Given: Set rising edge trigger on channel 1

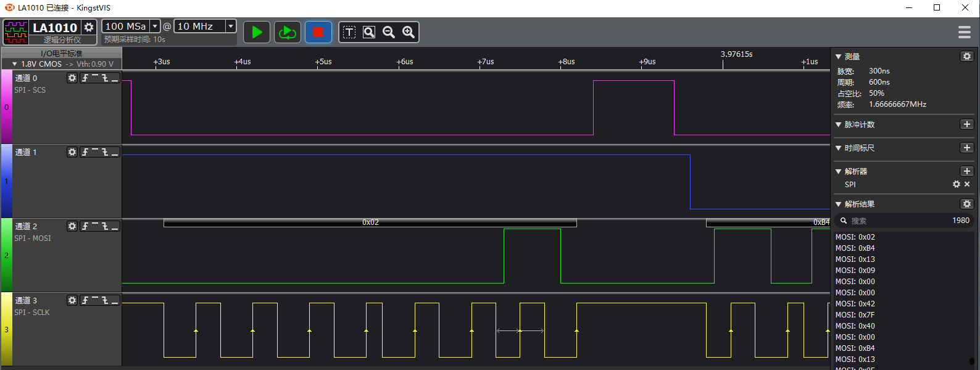Looking at the screenshot, I should tap(86, 152).
